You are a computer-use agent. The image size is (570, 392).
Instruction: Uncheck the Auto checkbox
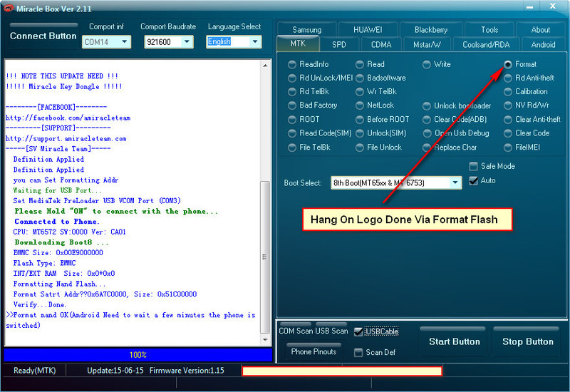click(473, 181)
